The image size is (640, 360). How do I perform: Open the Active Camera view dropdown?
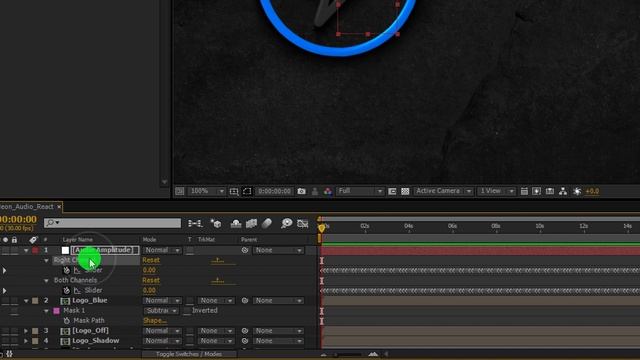click(443, 191)
